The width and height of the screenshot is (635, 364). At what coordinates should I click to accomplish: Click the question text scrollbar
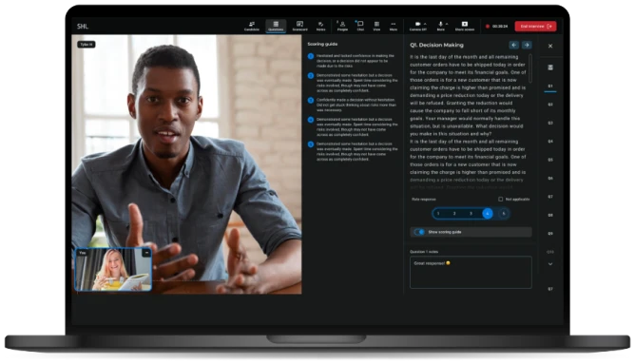(530, 67)
